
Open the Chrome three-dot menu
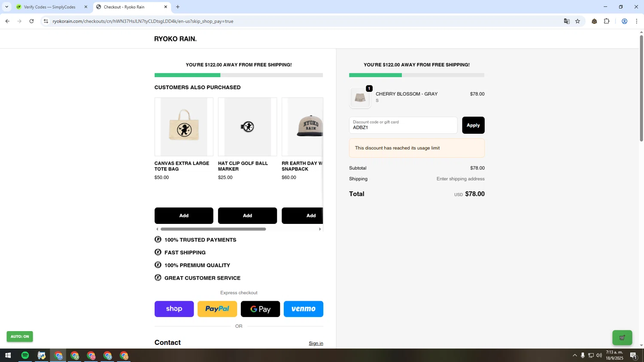(x=637, y=21)
